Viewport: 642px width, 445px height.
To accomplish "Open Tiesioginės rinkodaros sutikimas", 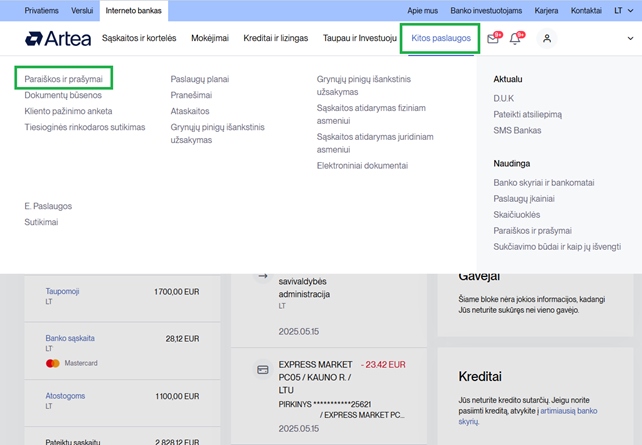I will 85,127.
